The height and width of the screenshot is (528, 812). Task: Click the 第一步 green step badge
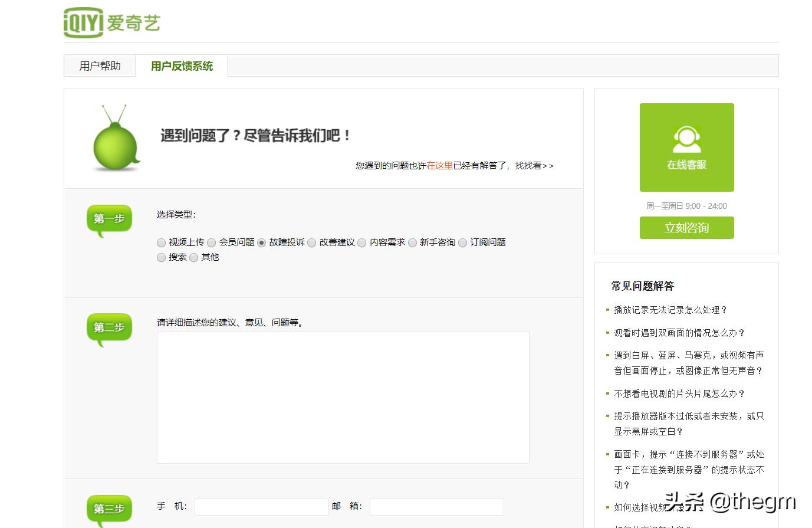109,218
